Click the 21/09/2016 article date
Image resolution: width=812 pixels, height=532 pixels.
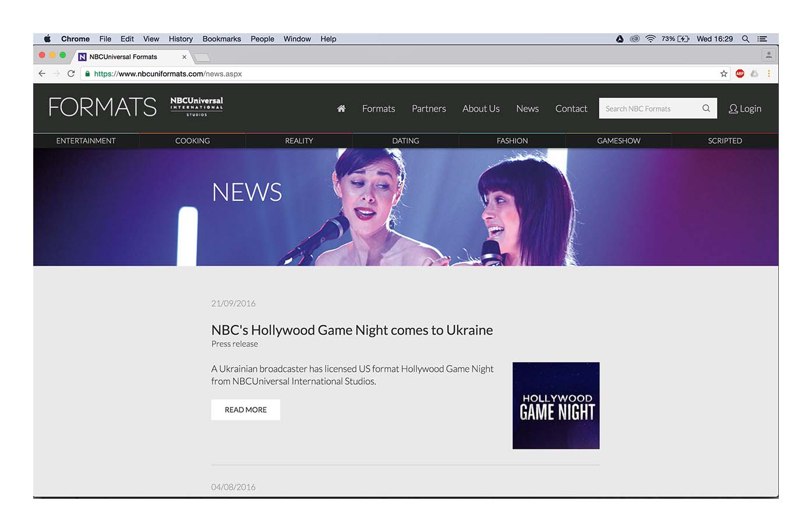click(233, 303)
